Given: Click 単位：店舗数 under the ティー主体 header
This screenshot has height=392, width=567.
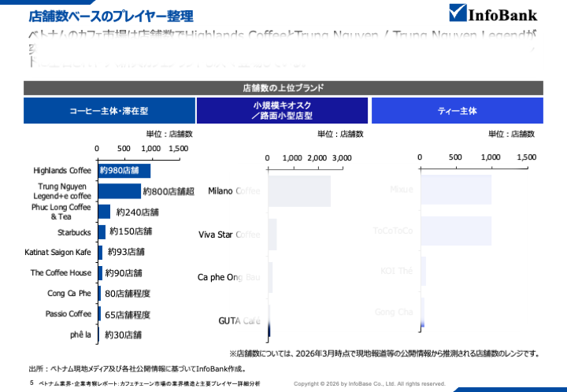Looking at the screenshot, I should point(511,134).
